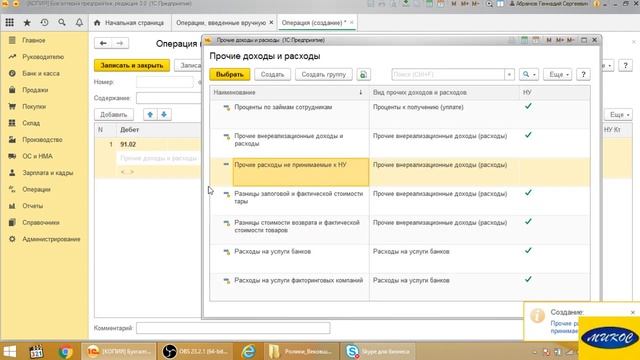Viewport: 640px width, 360px height.
Task: Open Favorites star icon
Action: coord(27,23)
